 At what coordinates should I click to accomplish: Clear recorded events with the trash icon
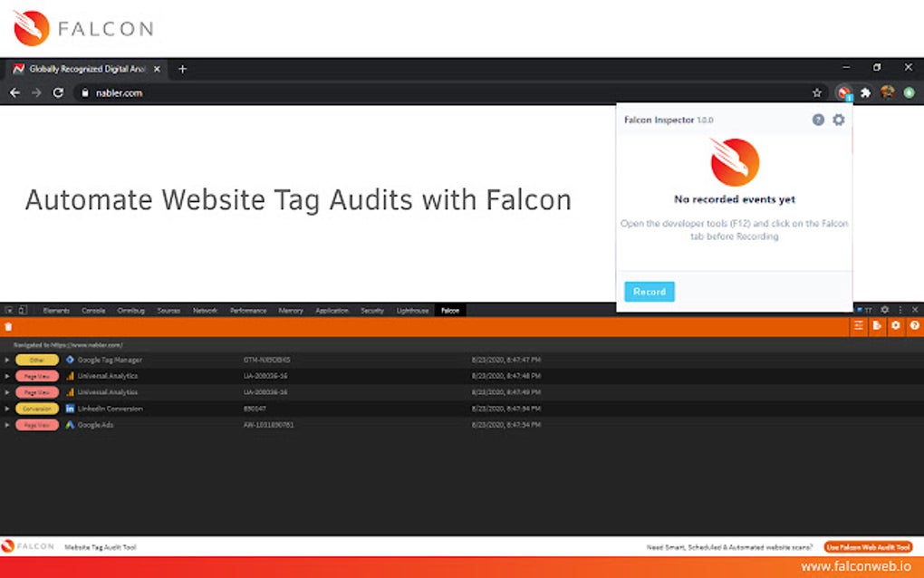9,325
